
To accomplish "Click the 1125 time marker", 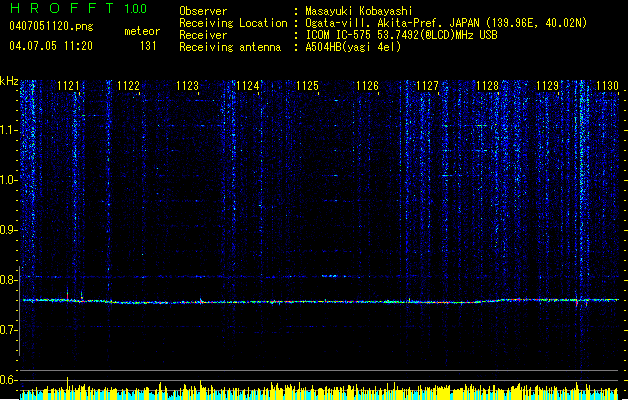I will click(307, 86).
